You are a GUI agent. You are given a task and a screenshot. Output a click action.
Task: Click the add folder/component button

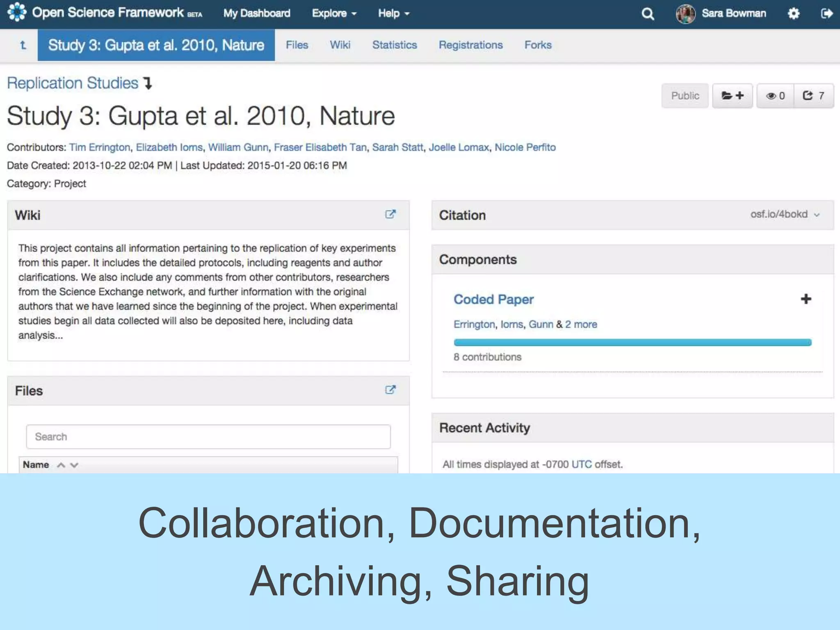[733, 96]
